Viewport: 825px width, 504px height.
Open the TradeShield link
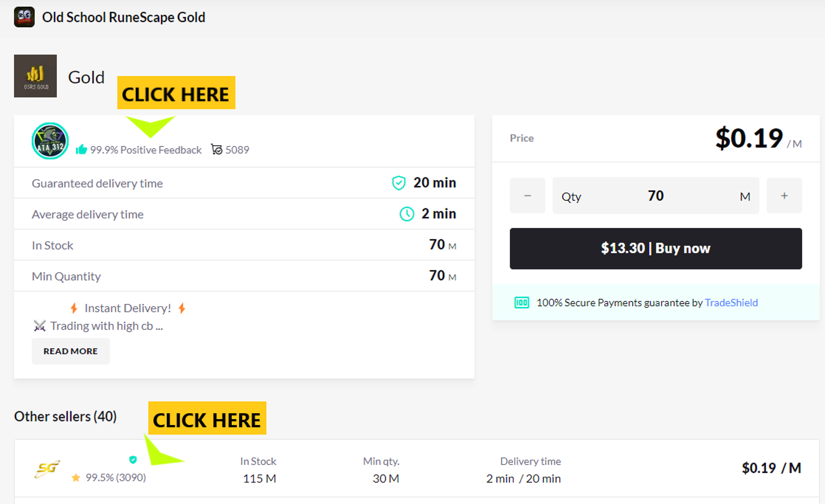(x=731, y=303)
